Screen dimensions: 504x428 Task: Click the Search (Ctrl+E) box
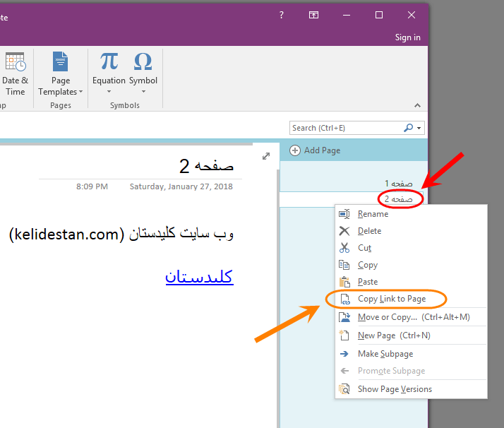[x=356, y=128]
